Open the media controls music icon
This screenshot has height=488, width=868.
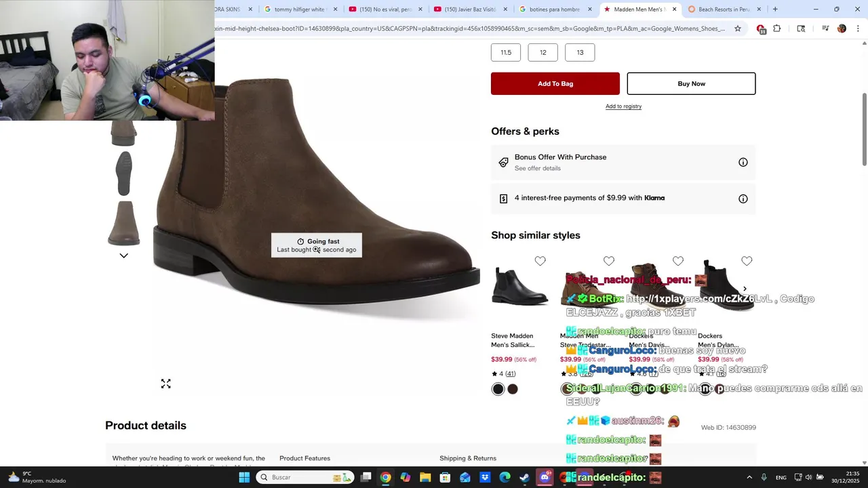825,28
